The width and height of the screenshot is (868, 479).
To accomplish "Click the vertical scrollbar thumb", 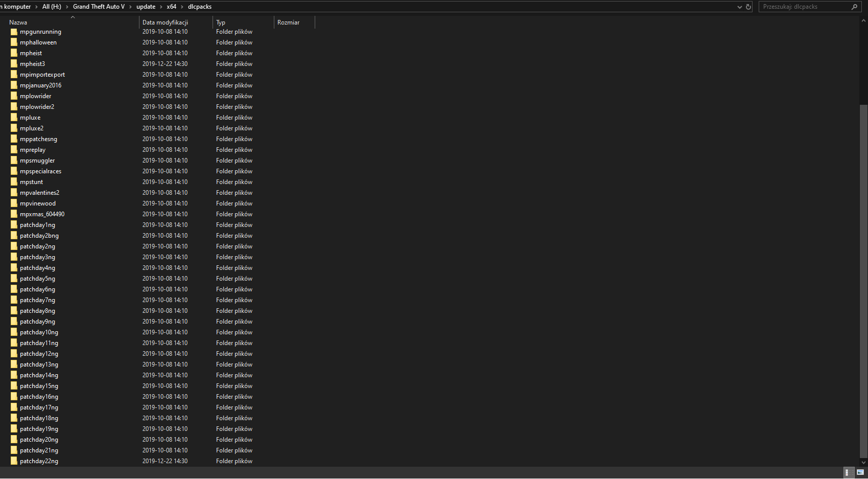I will click(x=863, y=281).
